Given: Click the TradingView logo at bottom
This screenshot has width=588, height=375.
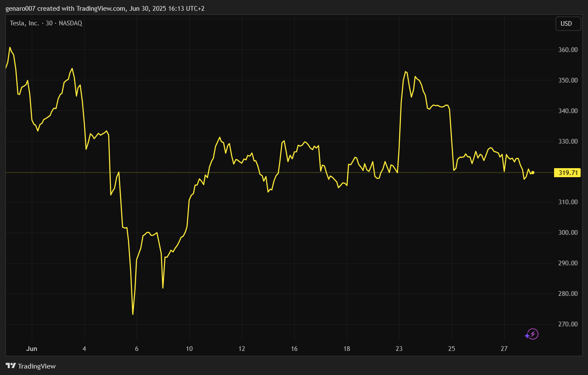Looking at the screenshot, I should pos(30,366).
